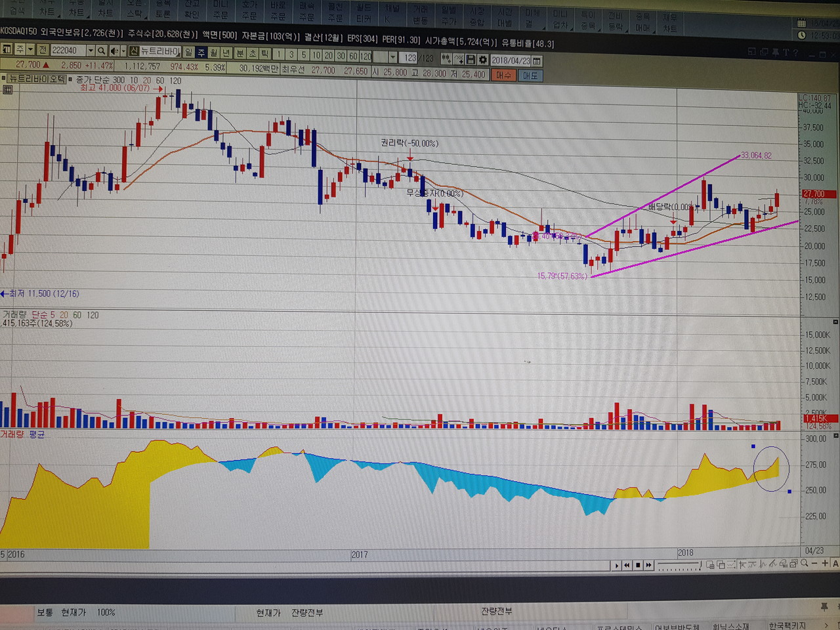Image resolution: width=840 pixels, height=630 pixels.
Task: Click the 뉴트리바이오텍 chart legend label
Action: (37, 79)
